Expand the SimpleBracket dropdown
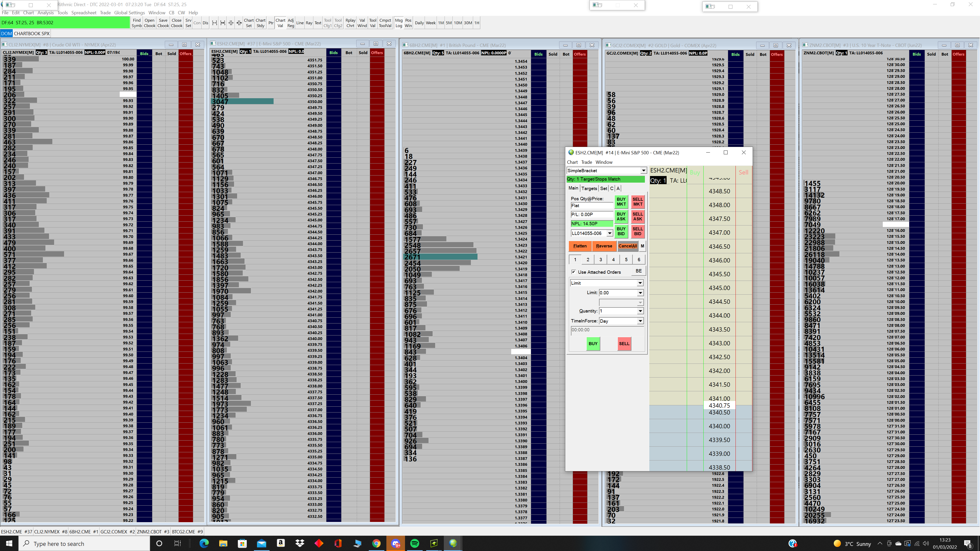This screenshot has height=551, width=980. pos(643,171)
